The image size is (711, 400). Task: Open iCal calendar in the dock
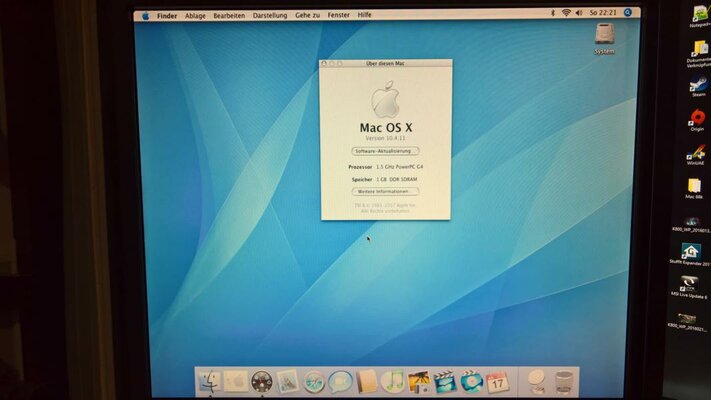pyautogui.click(x=497, y=381)
